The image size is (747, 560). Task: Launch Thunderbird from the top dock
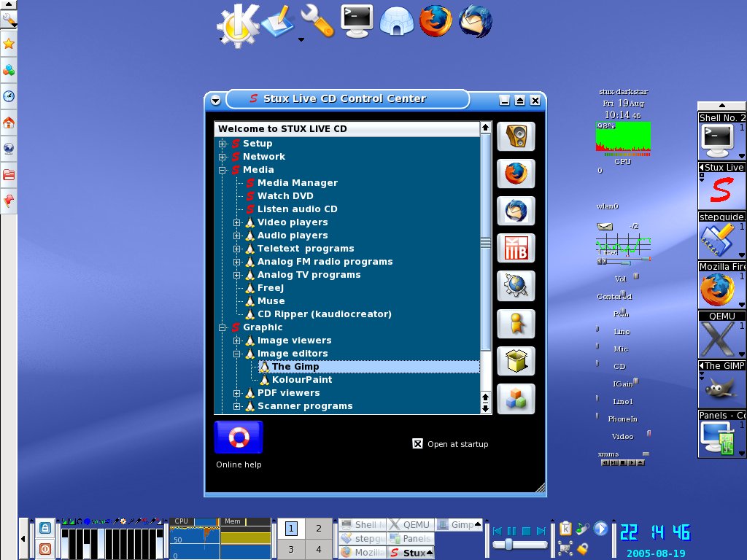pyautogui.click(x=475, y=21)
